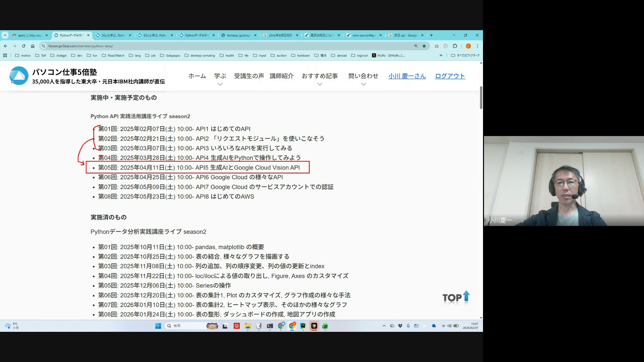Switch to the holidays-jp.shogo tab
644x362 pixels.
[238, 35]
